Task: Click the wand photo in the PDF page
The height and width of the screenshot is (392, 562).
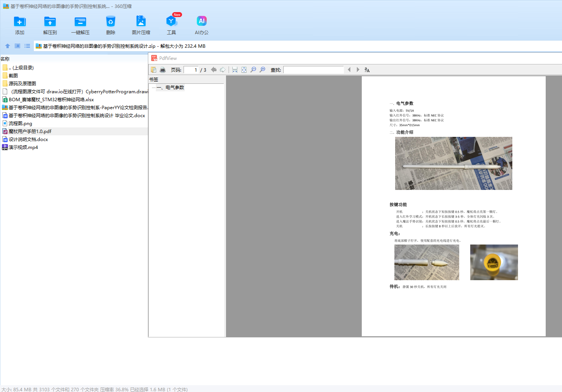Action: click(454, 163)
